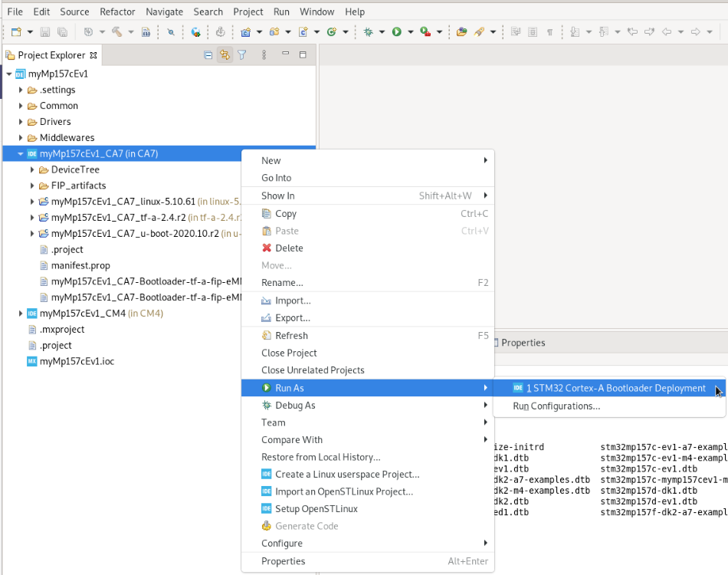Expand the .settings folder
728x575 pixels.
tap(21, 90)
